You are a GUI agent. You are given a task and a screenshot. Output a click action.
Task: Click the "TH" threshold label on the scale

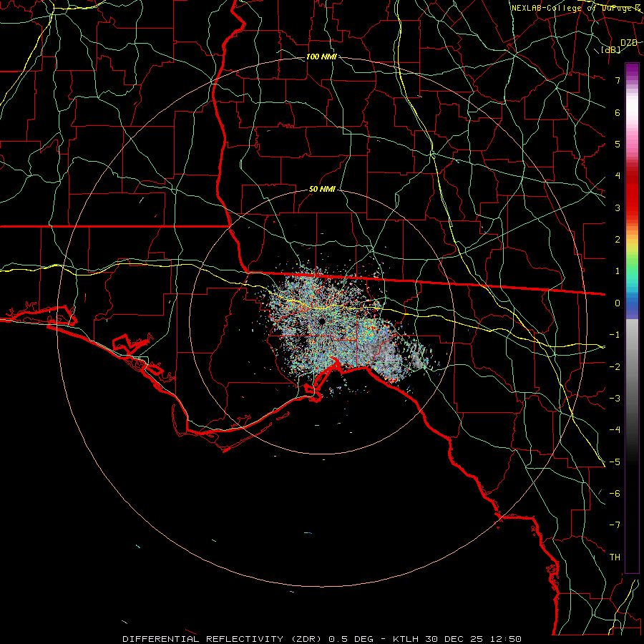click(615, 557)
